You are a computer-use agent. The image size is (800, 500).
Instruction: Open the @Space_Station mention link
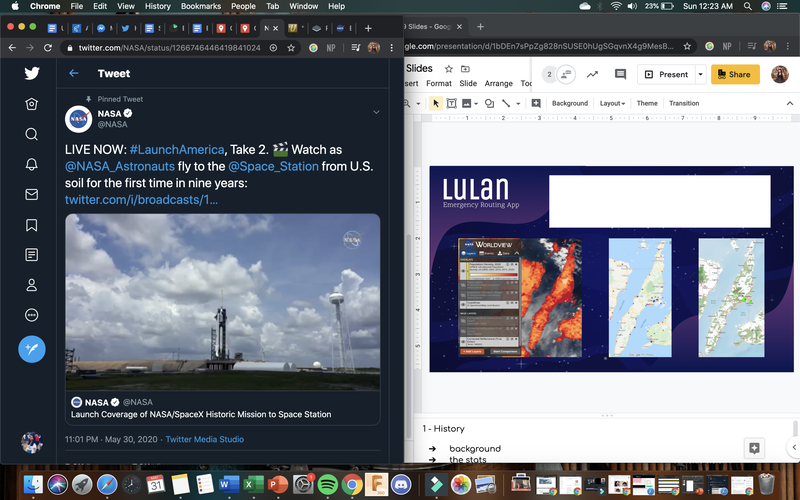(273, 166)
